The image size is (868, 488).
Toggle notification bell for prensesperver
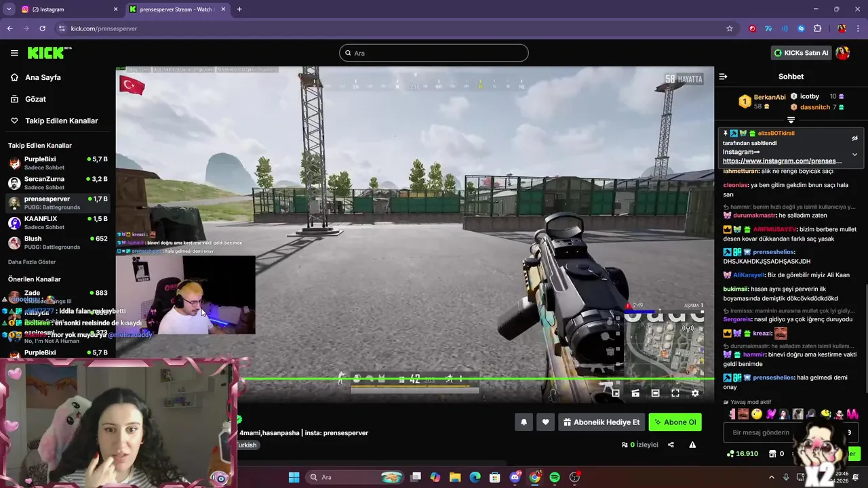point(524,422)
